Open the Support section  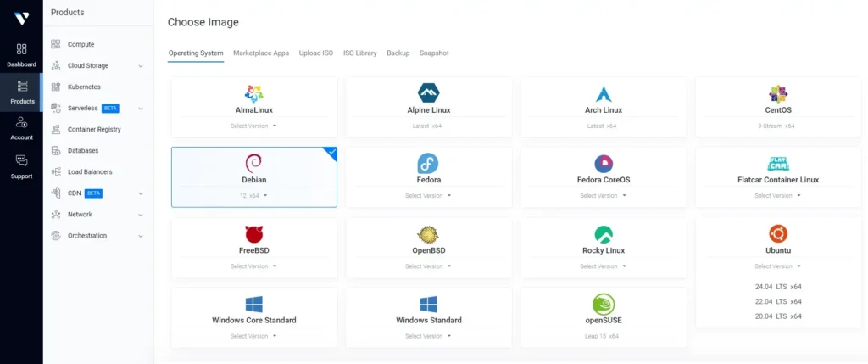click(21, 167)
